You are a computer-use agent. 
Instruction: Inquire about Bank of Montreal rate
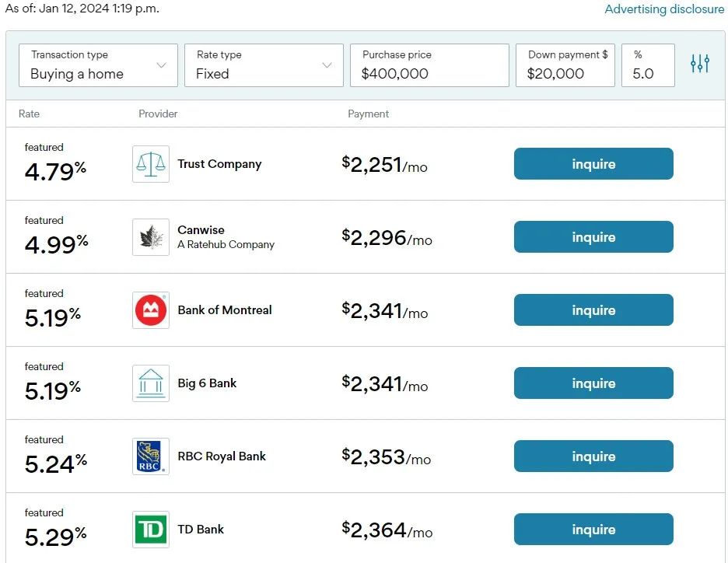point(593,310)
